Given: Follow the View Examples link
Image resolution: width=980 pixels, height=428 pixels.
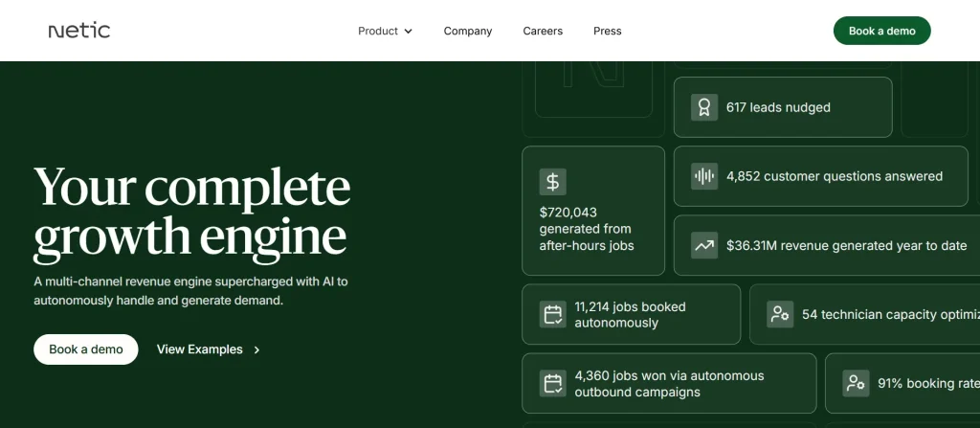Looking at the screenshot, I should 200,349.
